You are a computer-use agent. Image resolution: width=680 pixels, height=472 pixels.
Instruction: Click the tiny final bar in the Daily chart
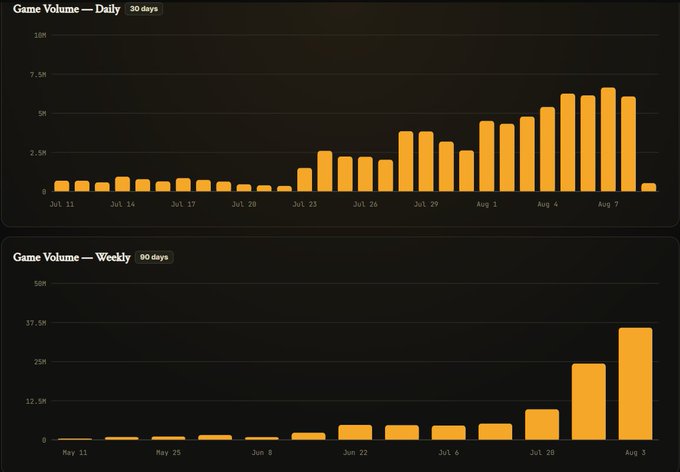coord(649,187)
